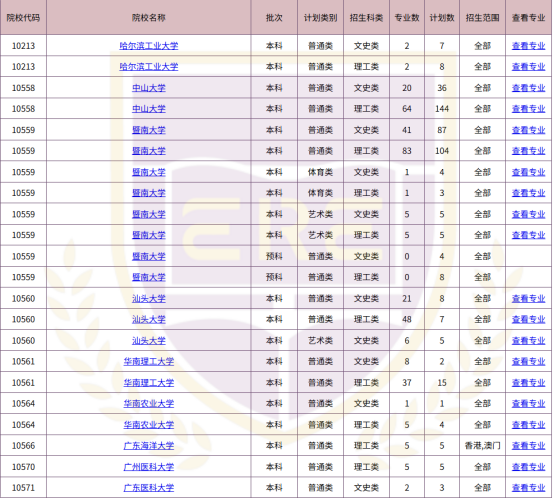The height and width of the screenshot is (498, 554).
Task: Open 中山大学 link in the 文史类 row
Action: (x=149, y=88)
